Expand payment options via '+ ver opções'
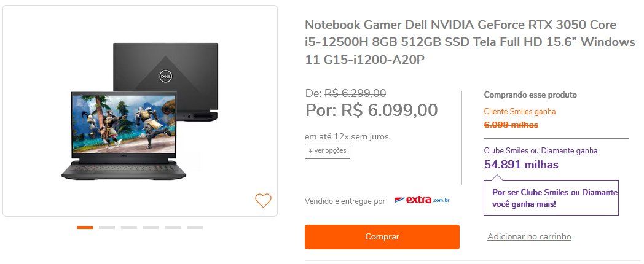This screenshot has width=644, height=264. [328, 151]
